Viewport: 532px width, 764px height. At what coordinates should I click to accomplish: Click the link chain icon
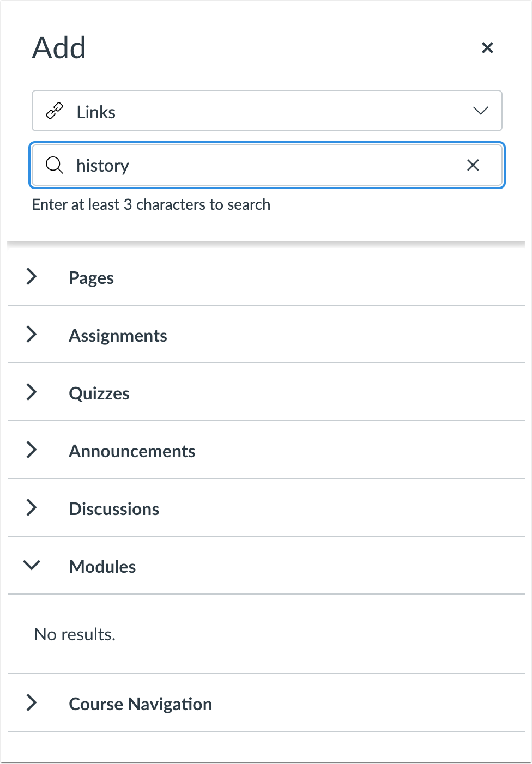tap(55, 111)
